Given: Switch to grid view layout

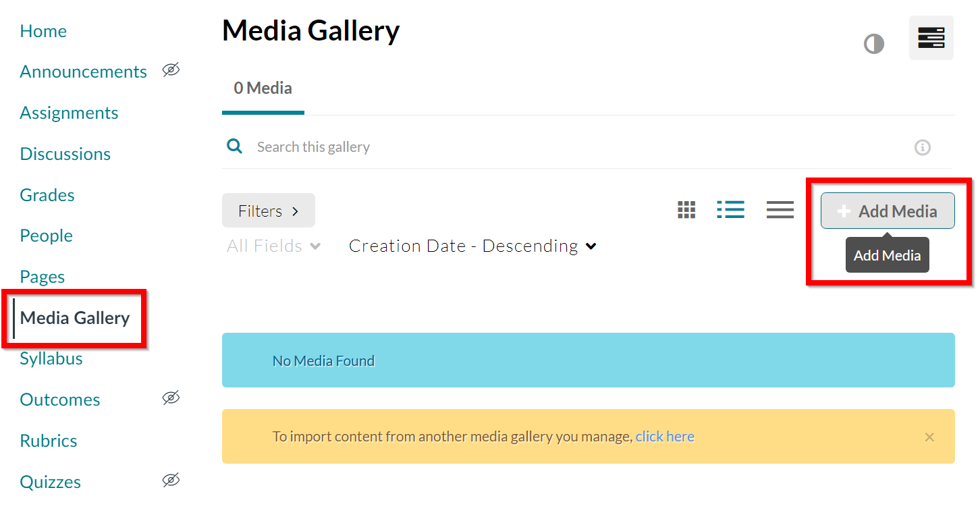Looking at the screenshot, I should tap(686, 211).
